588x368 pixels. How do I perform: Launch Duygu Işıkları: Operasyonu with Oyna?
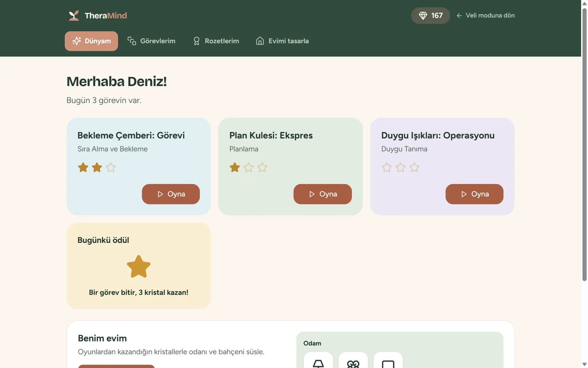pyautogui.click(x=474, y=194)
